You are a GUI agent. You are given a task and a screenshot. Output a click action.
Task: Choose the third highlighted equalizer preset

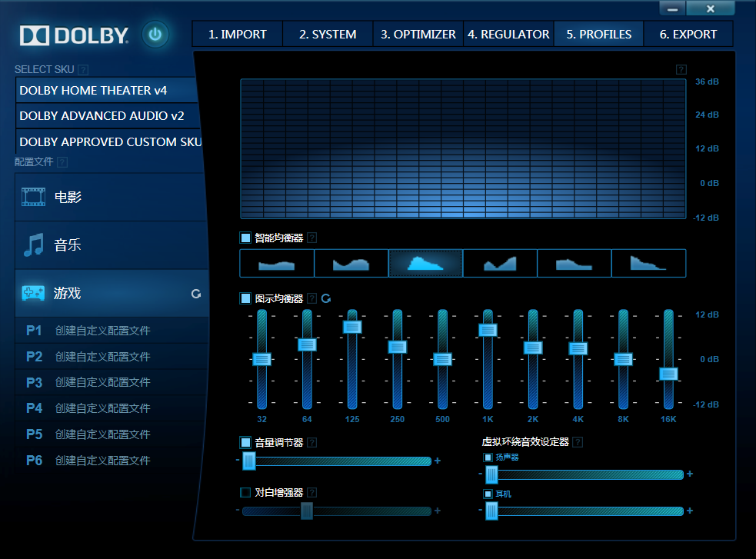tap(425, 263)
